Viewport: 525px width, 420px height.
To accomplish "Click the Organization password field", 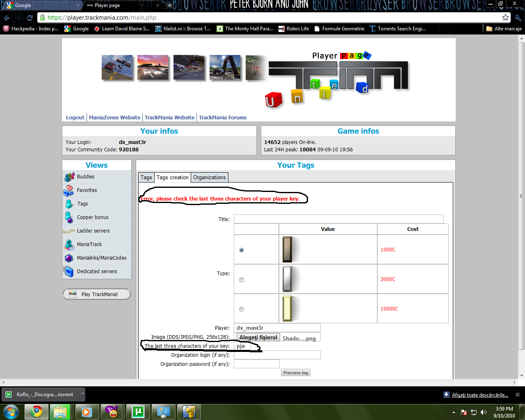I will pos(257,364).
